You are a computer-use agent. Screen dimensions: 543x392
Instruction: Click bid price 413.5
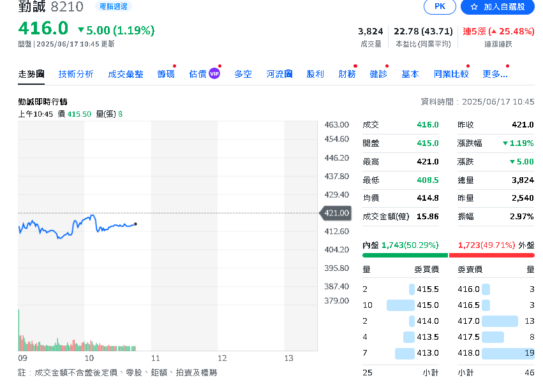pos(428,337)
